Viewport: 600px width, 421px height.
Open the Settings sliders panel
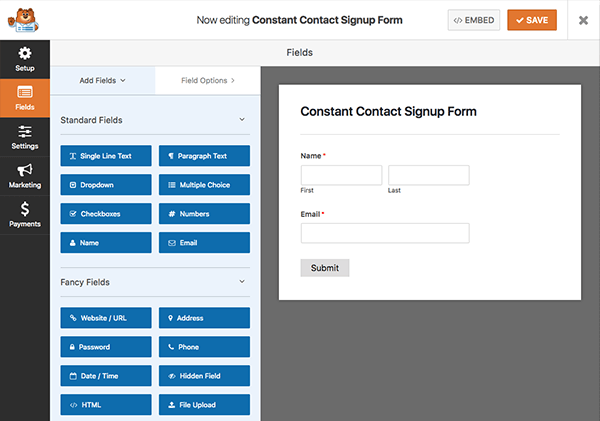pyautogui.click(x=25, y=138)
